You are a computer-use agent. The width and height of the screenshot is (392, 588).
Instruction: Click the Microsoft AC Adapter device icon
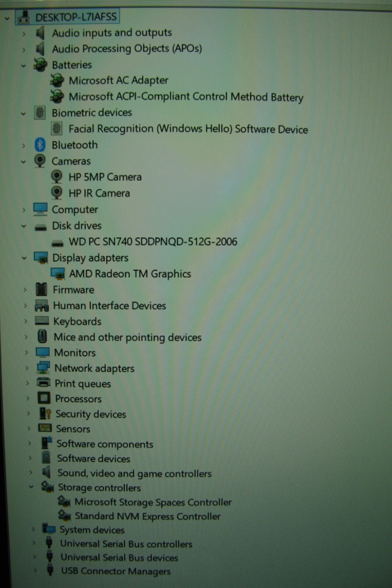pyautogui.click(x=57, y=80)
